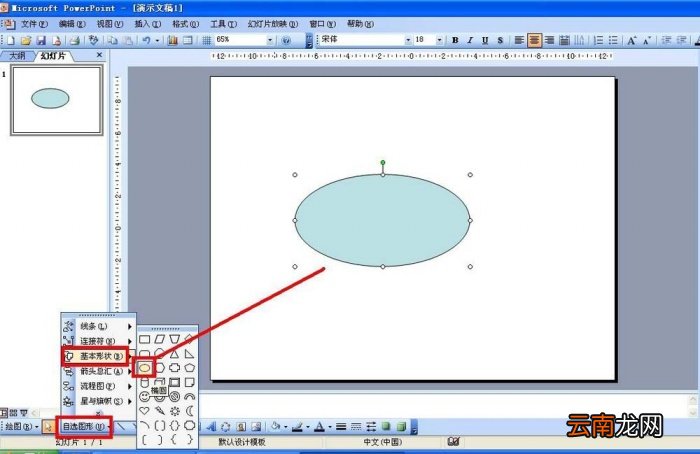The width and height of the screenshot is (700, 454).
Task: Toggle the Select Objects arrow tool
Action: point(48,427)
